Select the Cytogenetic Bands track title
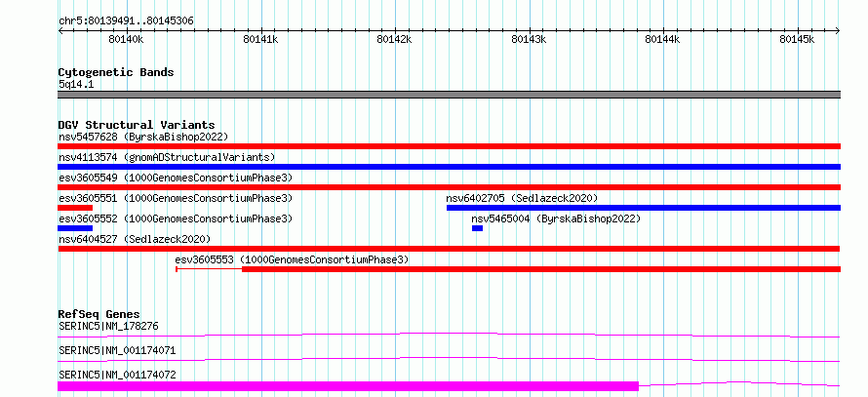 pos(116,72)
